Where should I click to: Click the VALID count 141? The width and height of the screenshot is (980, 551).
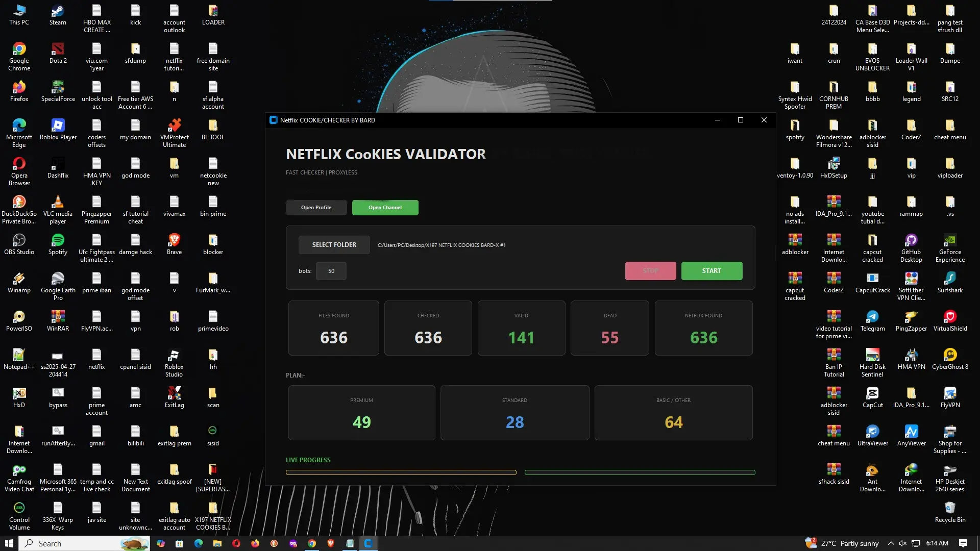pos(521,338)
